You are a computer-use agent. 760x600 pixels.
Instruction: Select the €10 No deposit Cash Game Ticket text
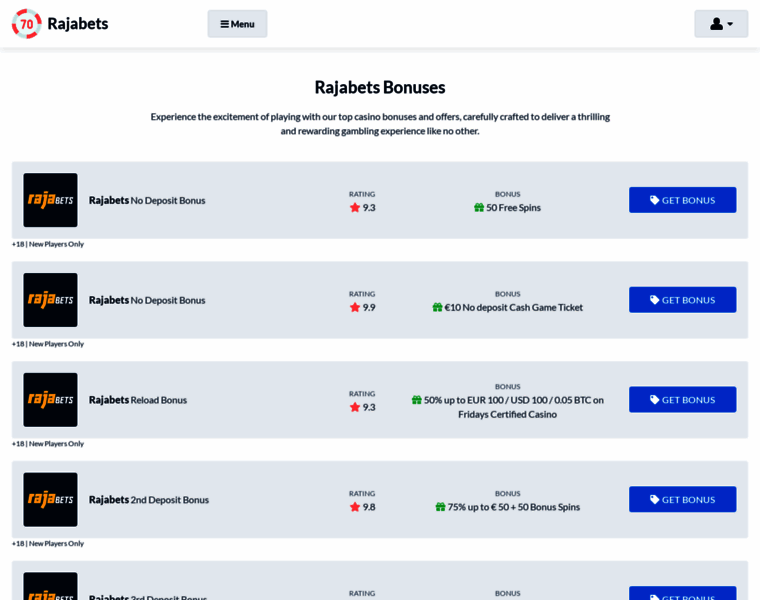pyautogui.click(x=514, y=307)
